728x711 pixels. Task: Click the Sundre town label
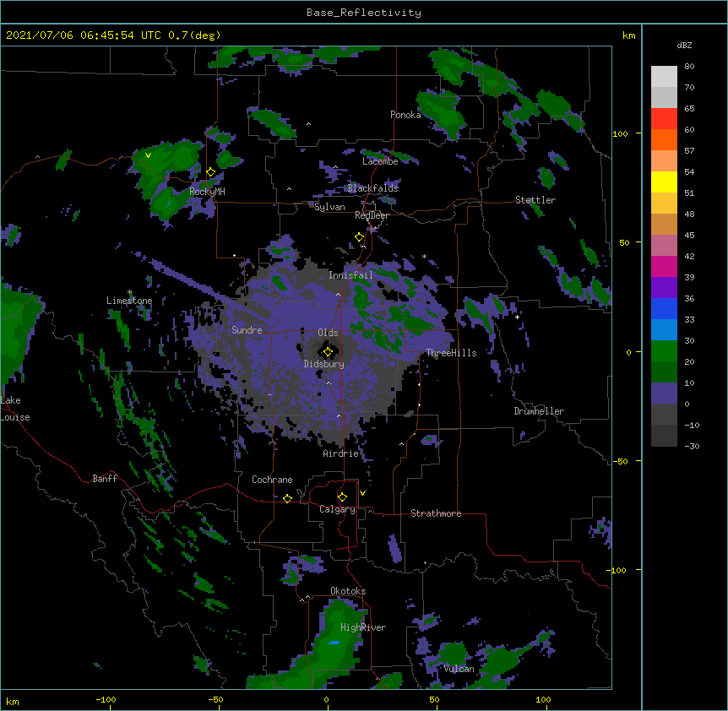point(247,330)
